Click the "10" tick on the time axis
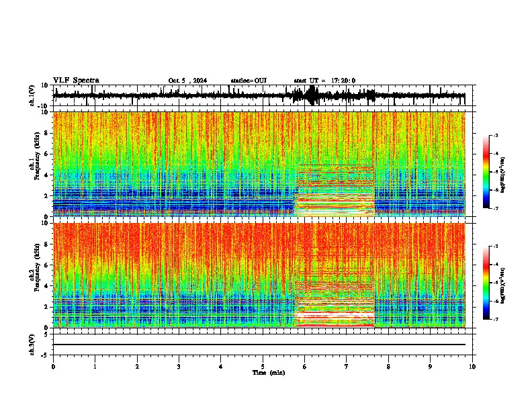The height and width of the screenshot is (411, 532). tap(472, 367)
